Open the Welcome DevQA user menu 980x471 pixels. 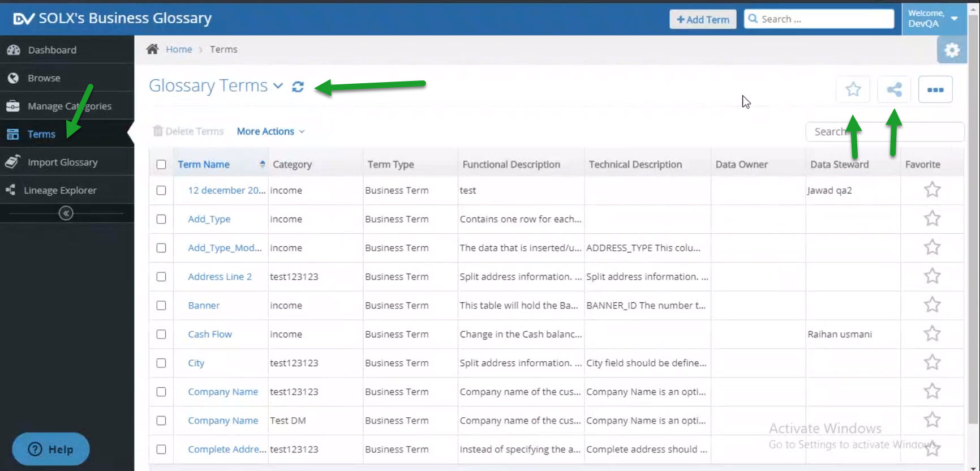click(933, 19)
